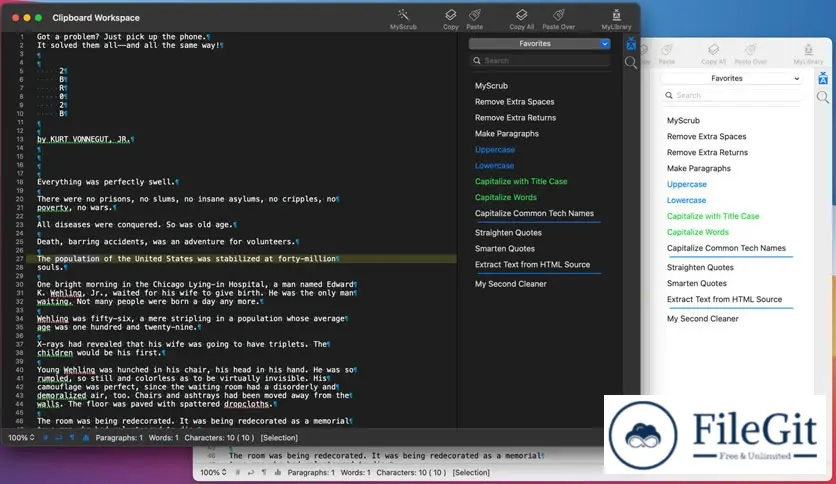Click Characters: 10 count in dark status bar
The image size is (836, 484).
(219, 438)
